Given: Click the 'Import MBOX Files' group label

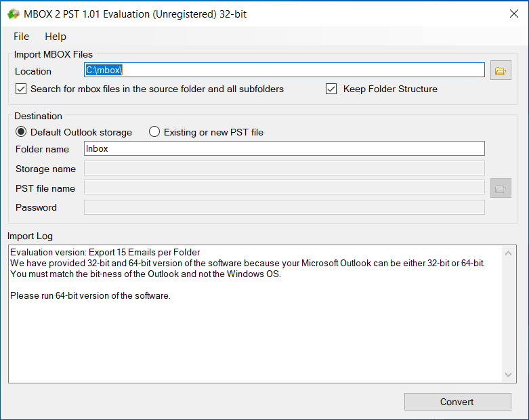Looking at the screenshot, I should pyautogui.click(x=54, y=54).
